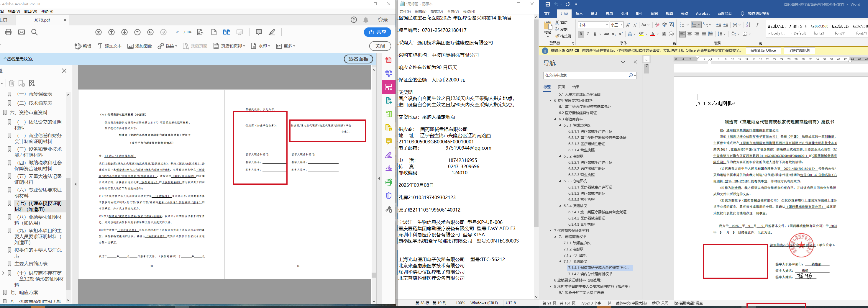868x308 pixels.
Task: Open Acrobat 窗口 menu
Action: (x=31, y=12)
